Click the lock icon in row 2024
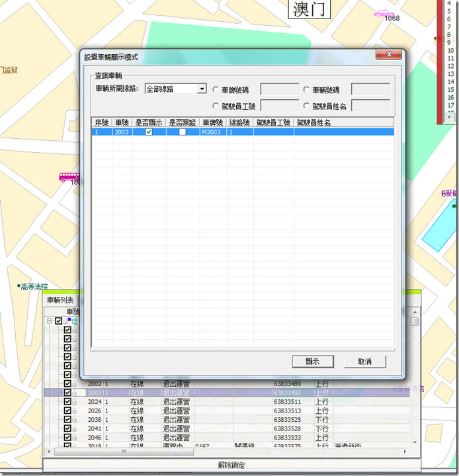 coord(75,402)
